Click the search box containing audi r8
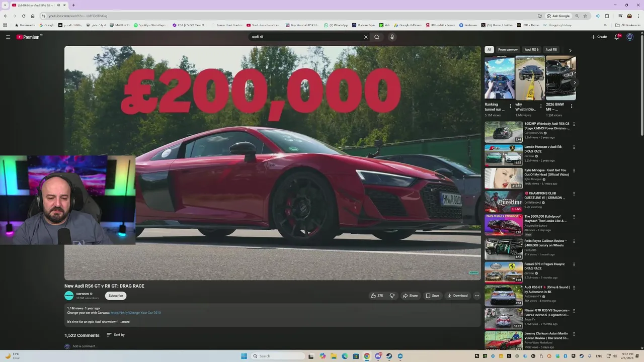 pyautogui.click(x=306, y=37)
